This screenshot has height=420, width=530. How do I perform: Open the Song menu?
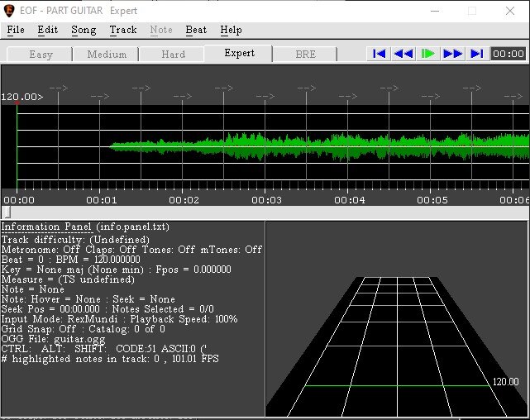pos(84,30)
